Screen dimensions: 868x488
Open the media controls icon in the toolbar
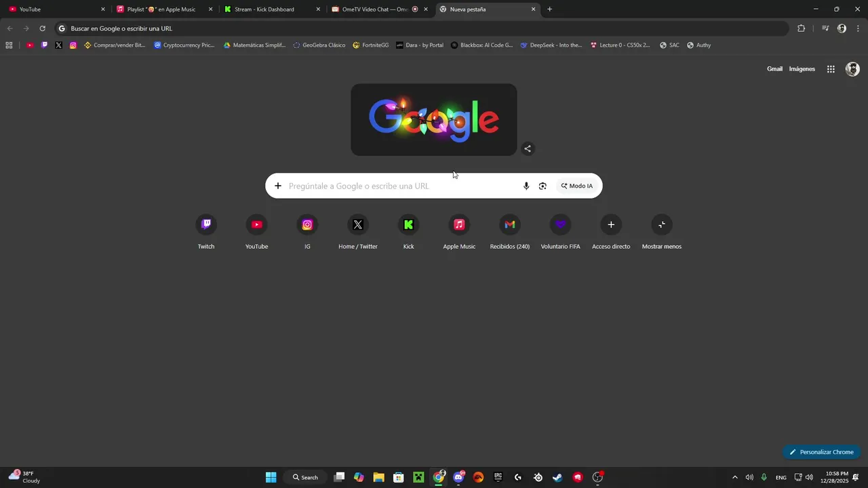pos(825,28)
